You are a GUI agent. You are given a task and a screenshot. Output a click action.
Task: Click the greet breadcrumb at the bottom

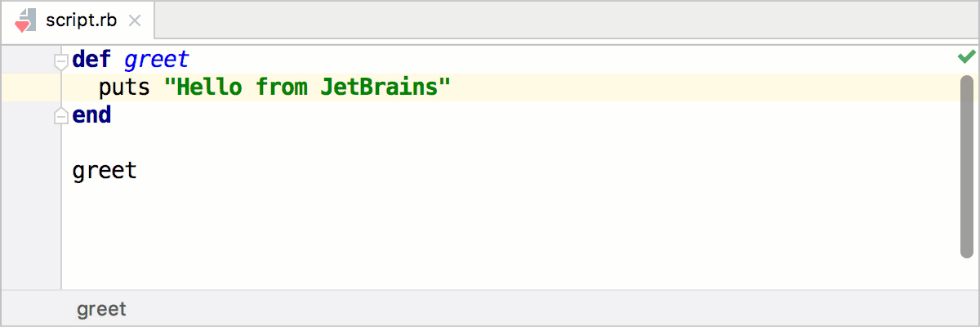coord(101,309)
